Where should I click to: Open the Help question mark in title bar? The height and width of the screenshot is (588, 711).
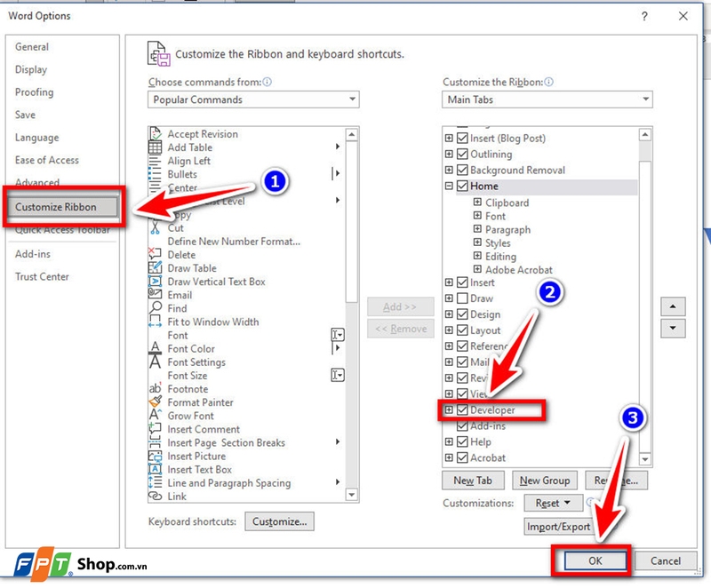644,16
